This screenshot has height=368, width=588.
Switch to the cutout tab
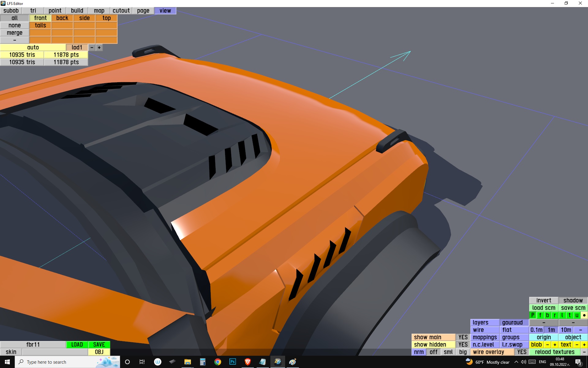tap(121, 11)
